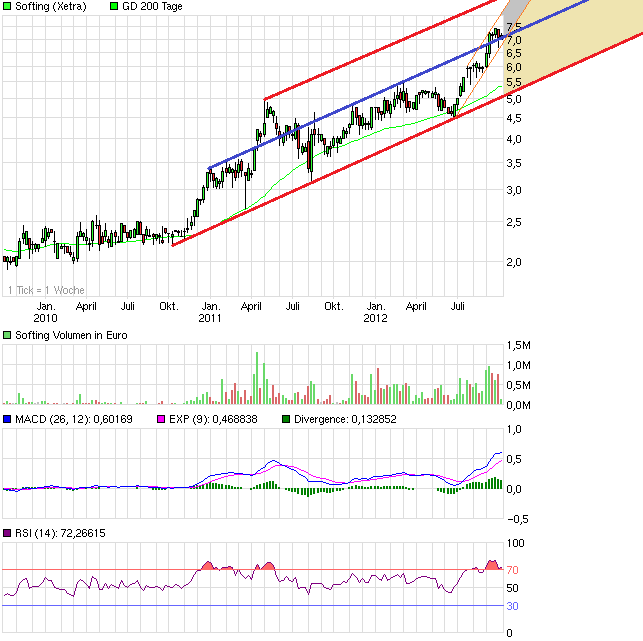Select the Jan. 2010 time axis label
The width and height of the screenshot is (643, 641).
click(45, 311)
